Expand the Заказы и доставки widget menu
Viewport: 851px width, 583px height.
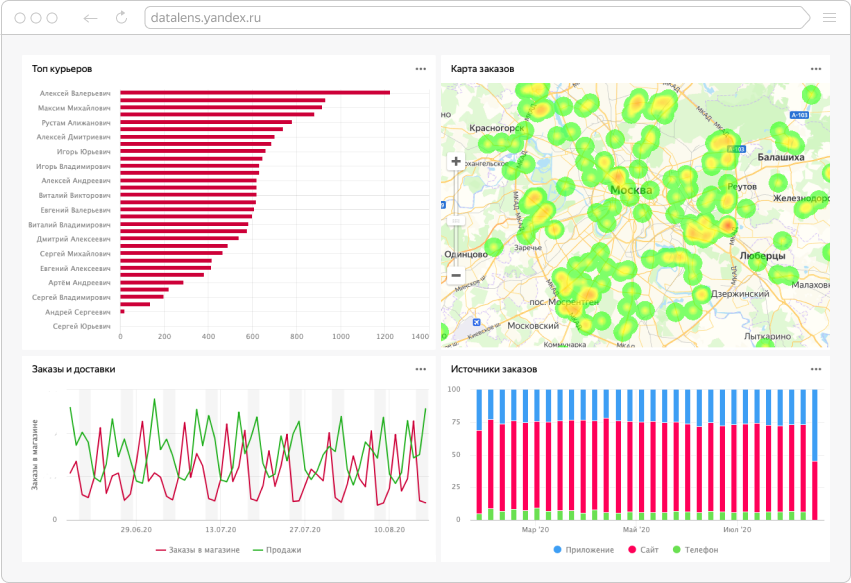coord(421,369)
